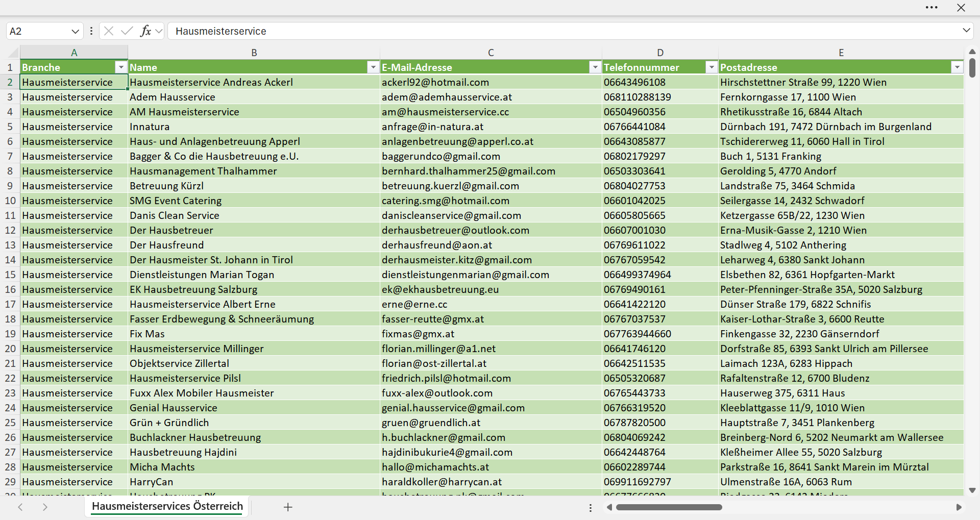Click the horizontal scrollbar thumb

pos(669,507)
